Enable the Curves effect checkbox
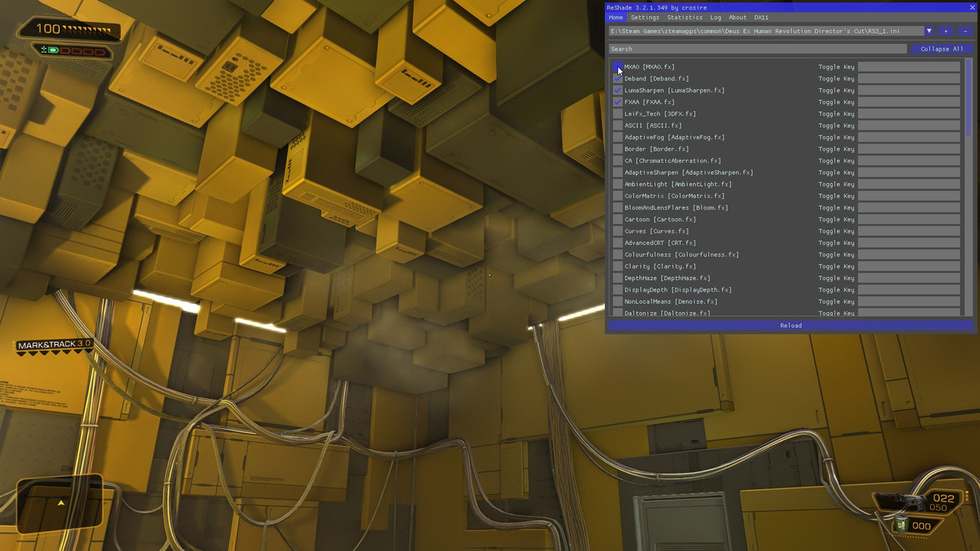Screen dimensions: 980x551 618,231
